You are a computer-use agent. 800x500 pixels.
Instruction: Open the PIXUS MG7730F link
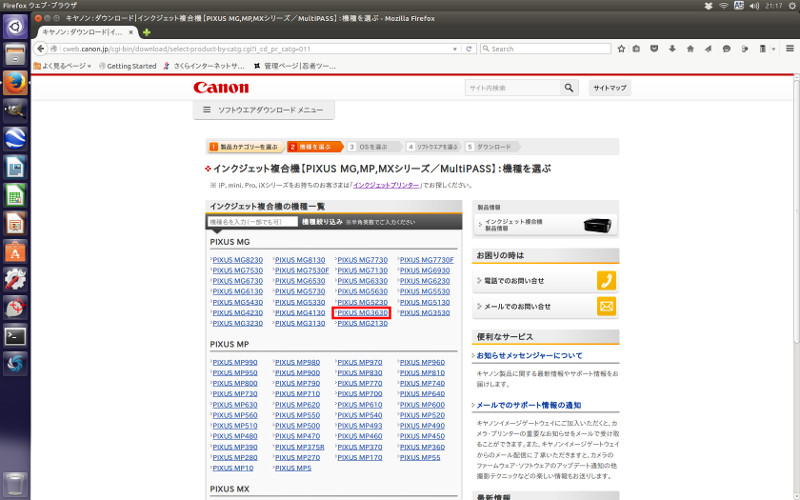coord(427,260)
